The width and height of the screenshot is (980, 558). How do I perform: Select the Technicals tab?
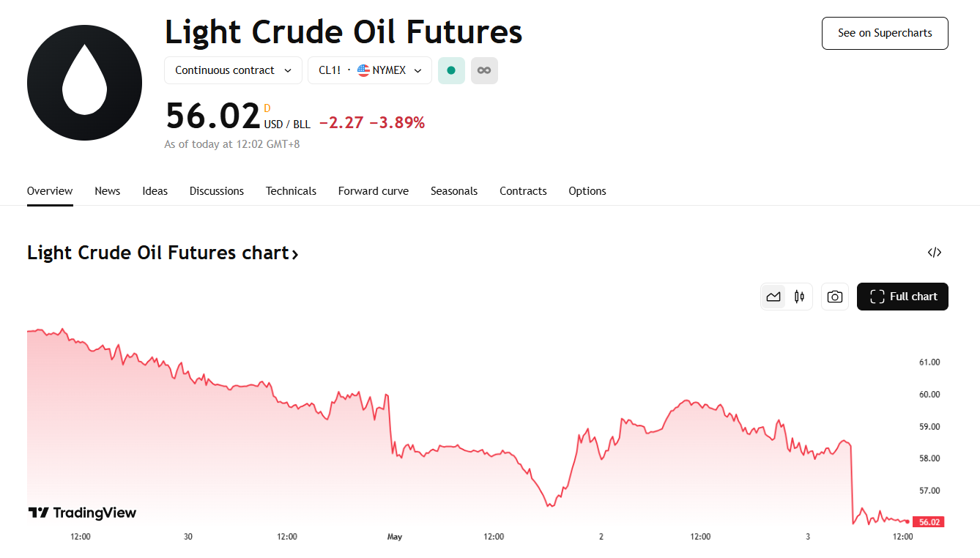[x=291, y=191]
